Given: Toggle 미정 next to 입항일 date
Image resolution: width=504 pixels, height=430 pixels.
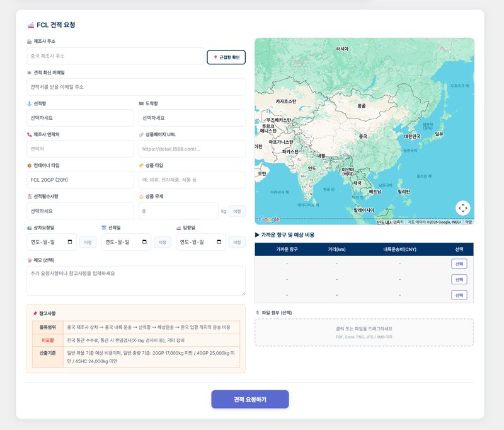Looking at the screenshot, I should [237, 242].
